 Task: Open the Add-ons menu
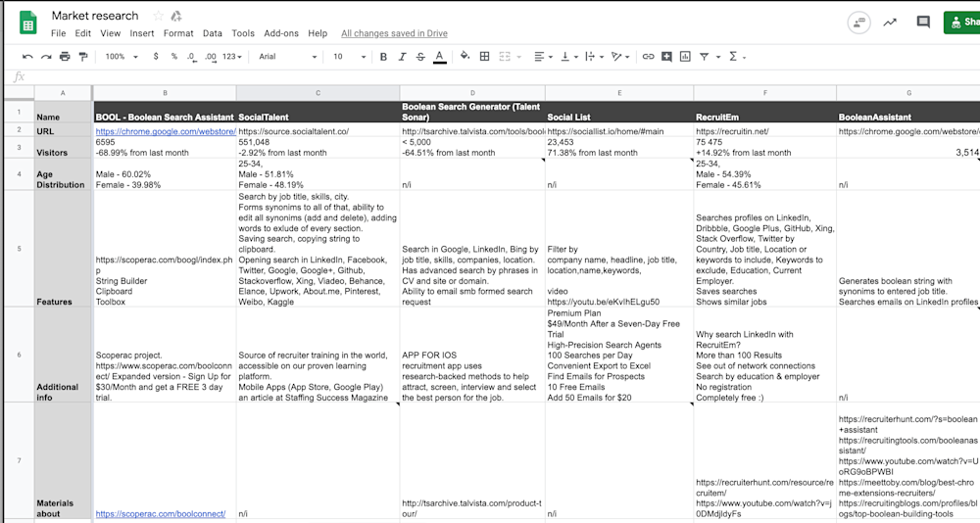(281, 33)
